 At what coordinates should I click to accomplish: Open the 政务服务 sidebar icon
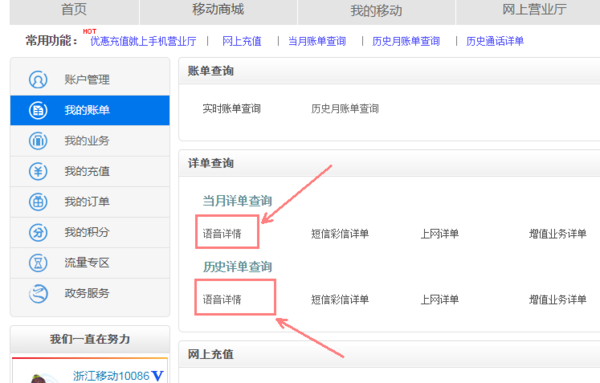(x=38, y=293)
